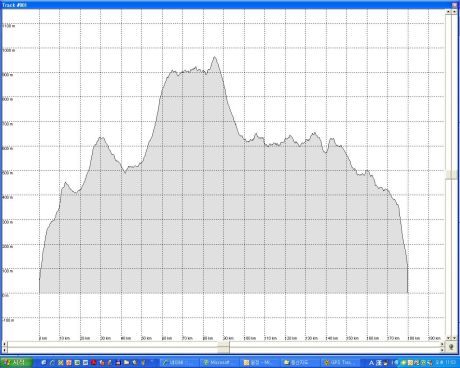This screenshot has height=368, width=460.
Task: Click the vertical slider thumb at right
Action: pyautogui.click(x=451, y=174)
